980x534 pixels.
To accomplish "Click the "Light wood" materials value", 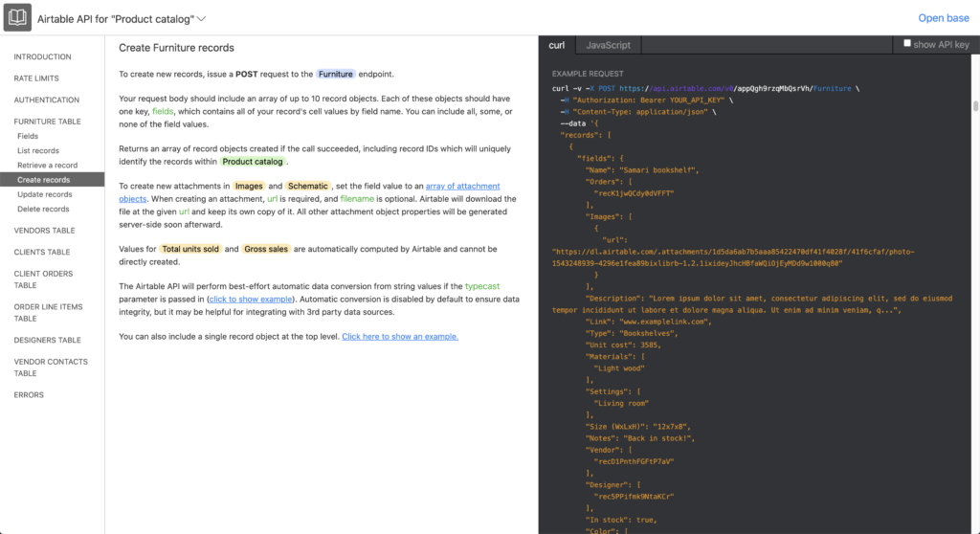I will pyautogui.click(x=619, y=368).
